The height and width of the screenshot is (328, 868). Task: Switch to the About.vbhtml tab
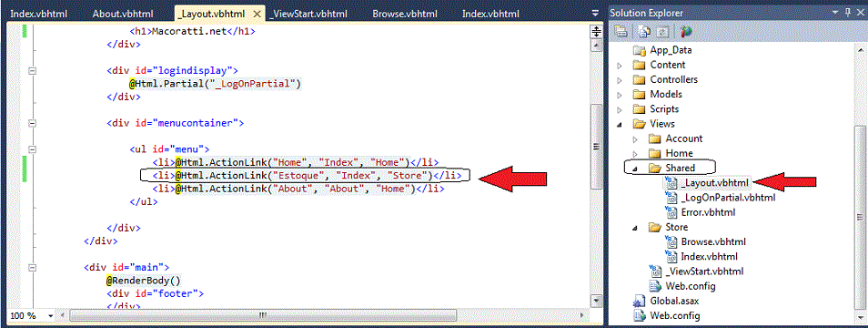[123, 14]
